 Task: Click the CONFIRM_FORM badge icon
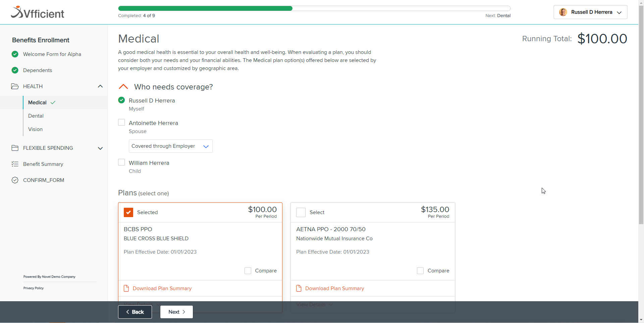[x=15, y=180]
